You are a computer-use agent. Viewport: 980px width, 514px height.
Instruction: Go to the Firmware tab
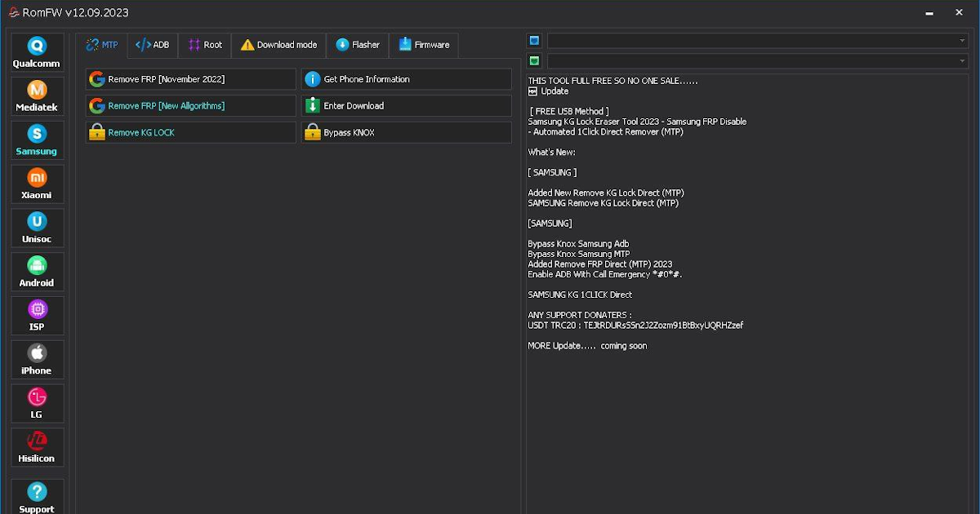pos(424,45)
